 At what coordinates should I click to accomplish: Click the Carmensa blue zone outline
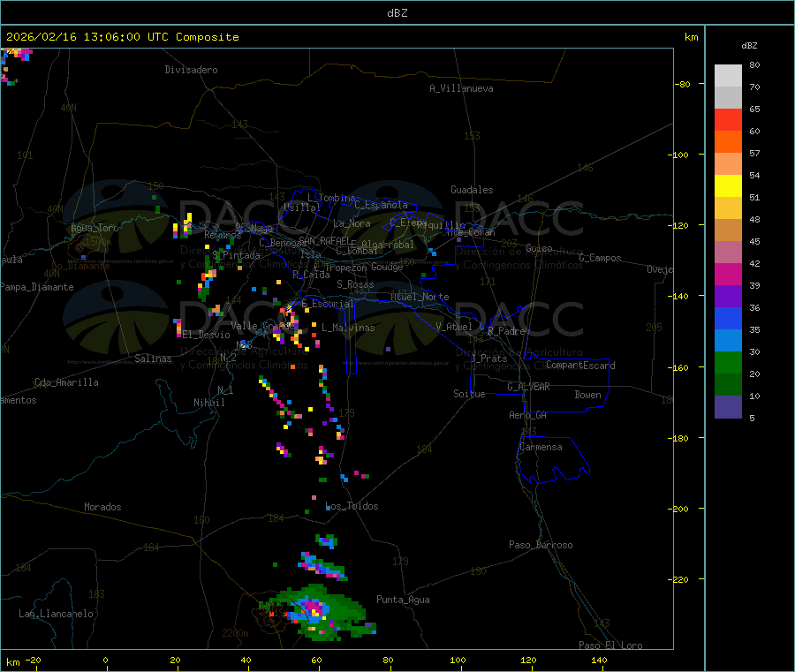pos(553,458)
